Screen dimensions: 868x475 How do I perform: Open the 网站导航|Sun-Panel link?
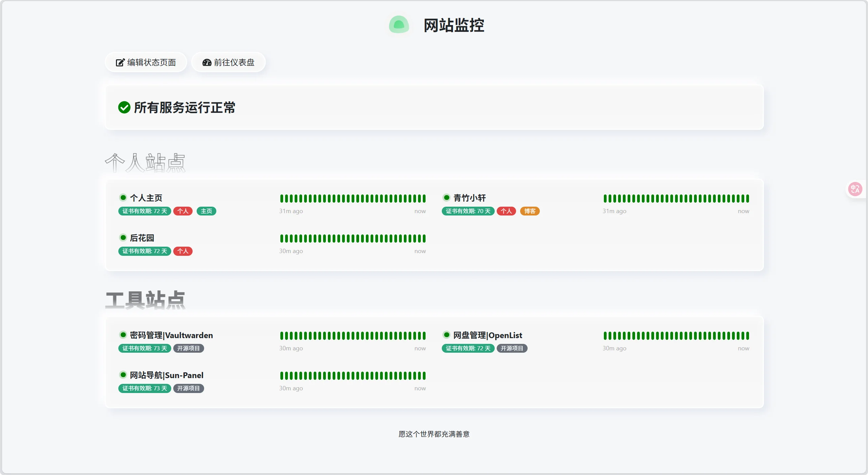coord(166,375)
